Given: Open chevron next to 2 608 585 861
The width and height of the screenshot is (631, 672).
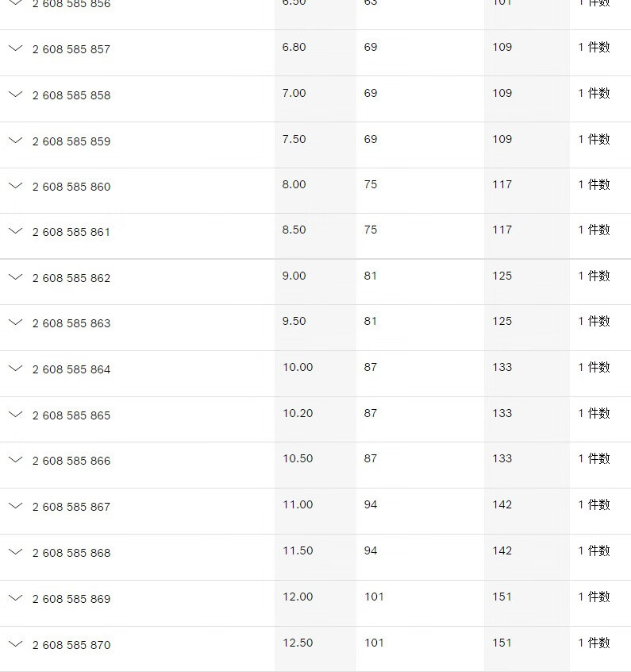Looking at the screenshot, I should [x=16, y=231].
